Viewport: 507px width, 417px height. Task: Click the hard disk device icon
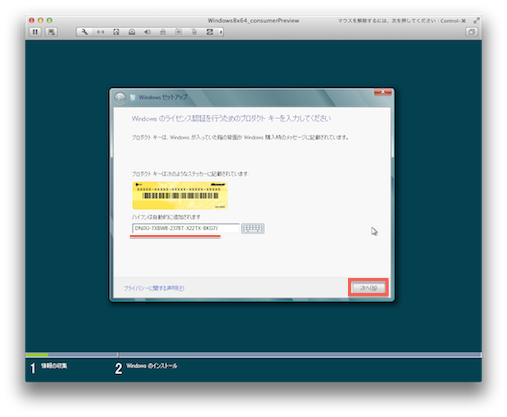[x=116, y=32]
